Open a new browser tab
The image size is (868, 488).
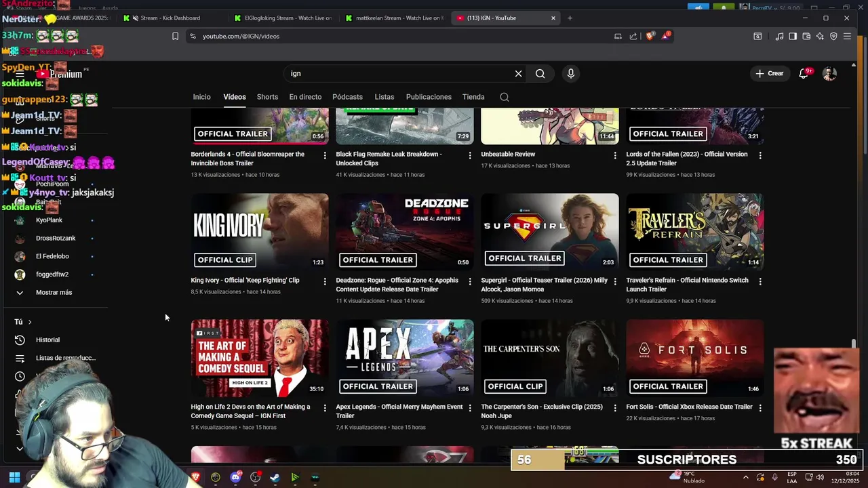tap(570, 18)
